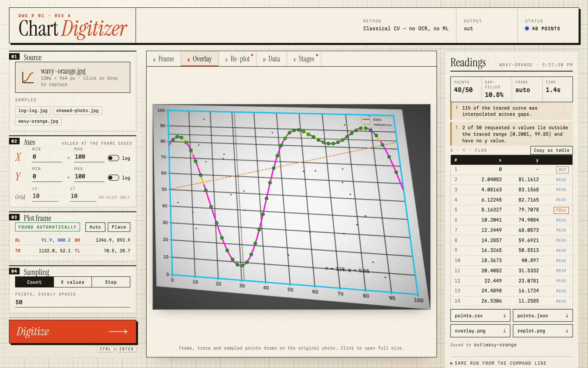Image resolution: width=588 pixels, height=368 pixels.
Task: Download replot.png via its arrow icon
Action: click(x=567, y=331)
